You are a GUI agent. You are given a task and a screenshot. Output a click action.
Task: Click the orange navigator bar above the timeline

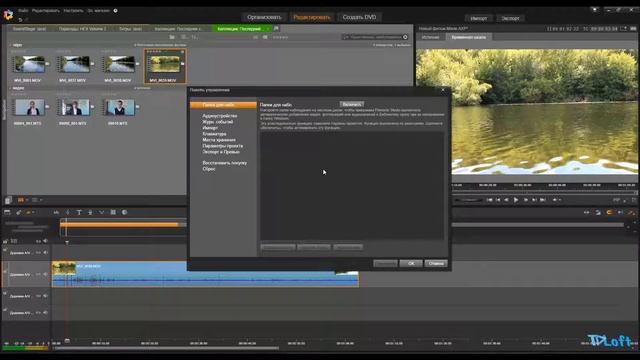119,224
